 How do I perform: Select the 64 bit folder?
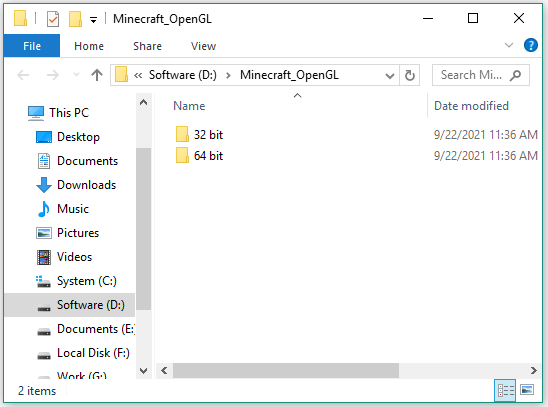208,156
